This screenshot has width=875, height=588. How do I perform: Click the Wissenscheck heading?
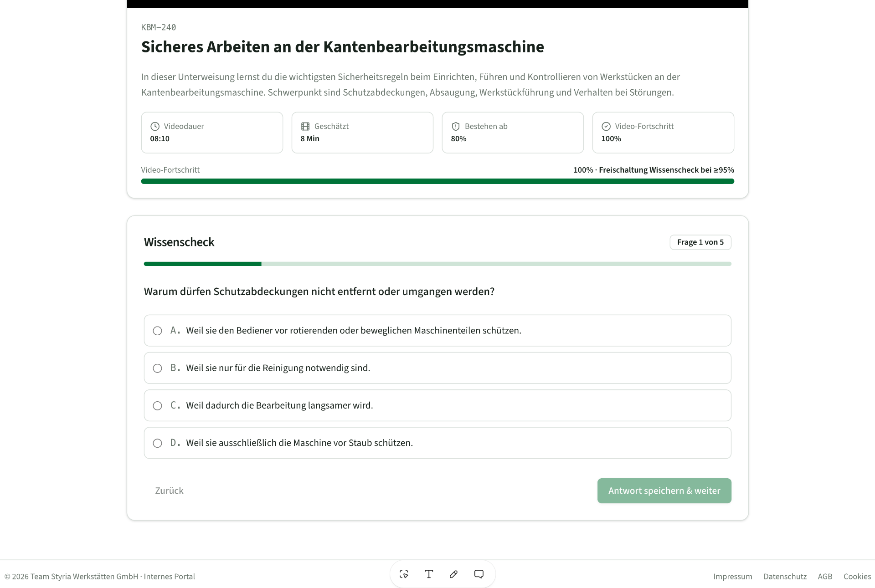179,242
